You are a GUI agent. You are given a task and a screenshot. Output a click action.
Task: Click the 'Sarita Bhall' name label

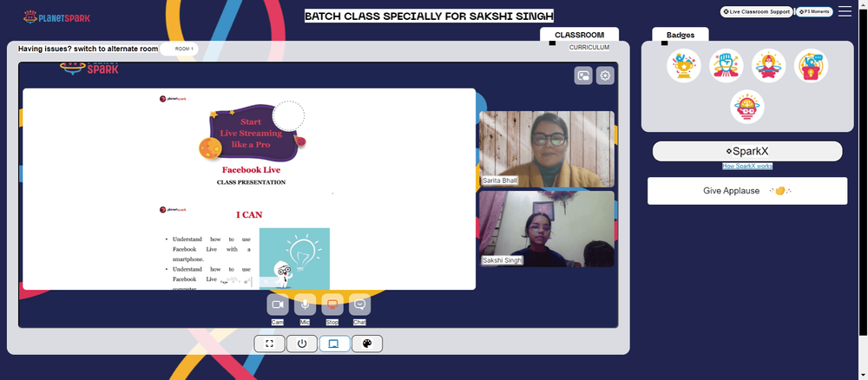pyautogui.click(x=500, y=180)
